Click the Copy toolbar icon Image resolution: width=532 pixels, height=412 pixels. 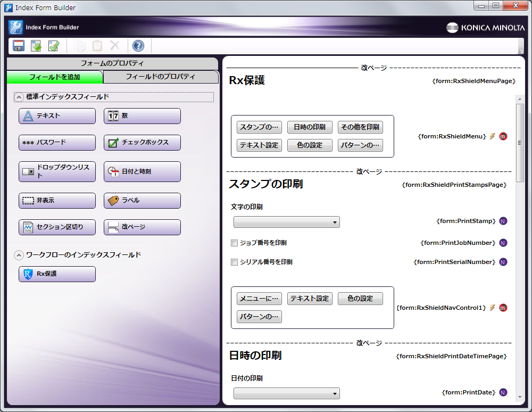80,45
